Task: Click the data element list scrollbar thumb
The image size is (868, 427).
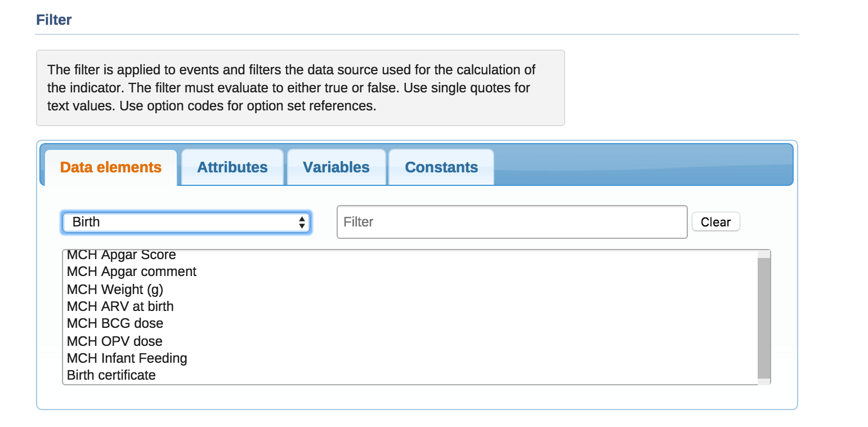Action: click(764, 318)
